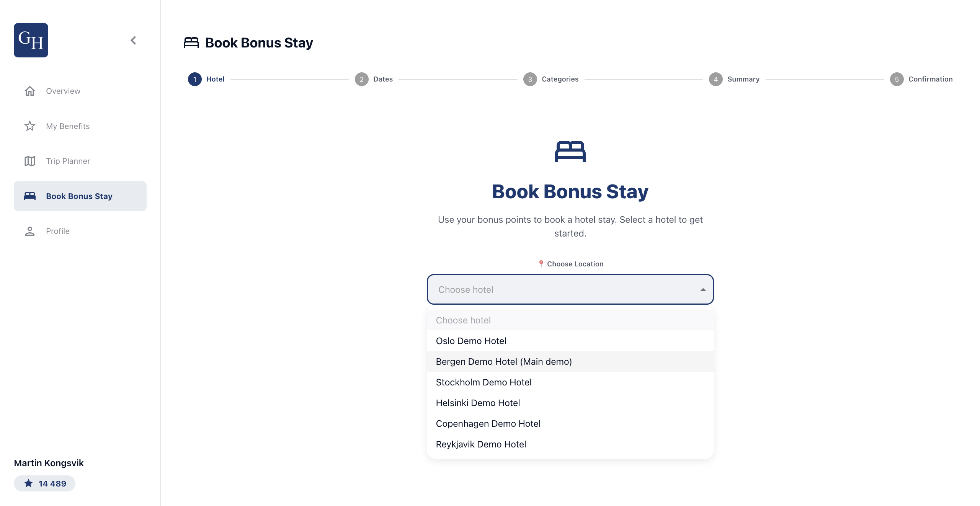Click the Profile person icon
Screen dimensions: 980x506
[x=30, y=231]
